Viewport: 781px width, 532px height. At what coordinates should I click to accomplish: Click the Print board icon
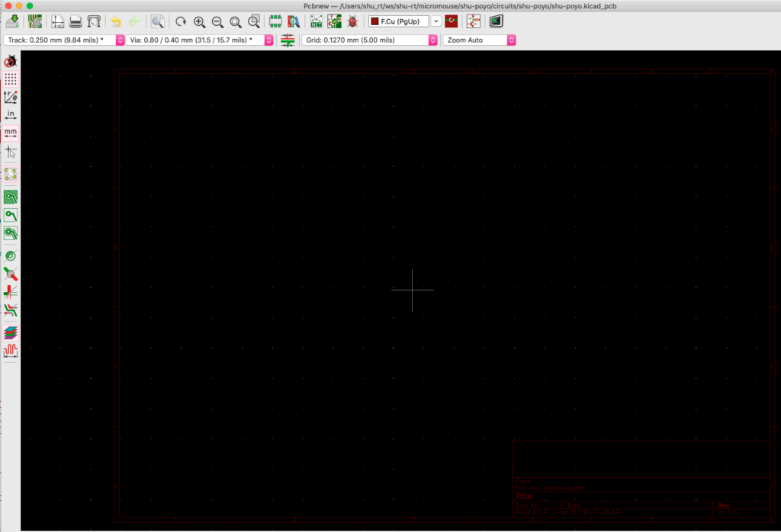coord(76,21)
